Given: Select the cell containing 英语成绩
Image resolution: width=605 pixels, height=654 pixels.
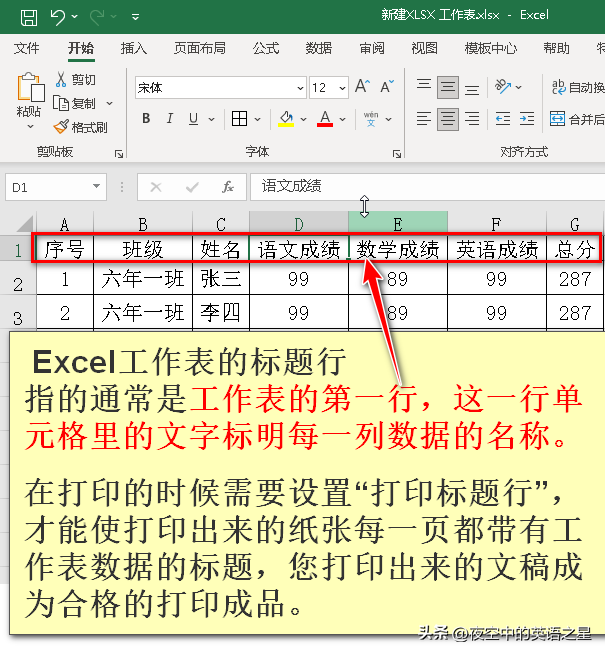Looking at the screenshot, I should click(x=497, y=249).
